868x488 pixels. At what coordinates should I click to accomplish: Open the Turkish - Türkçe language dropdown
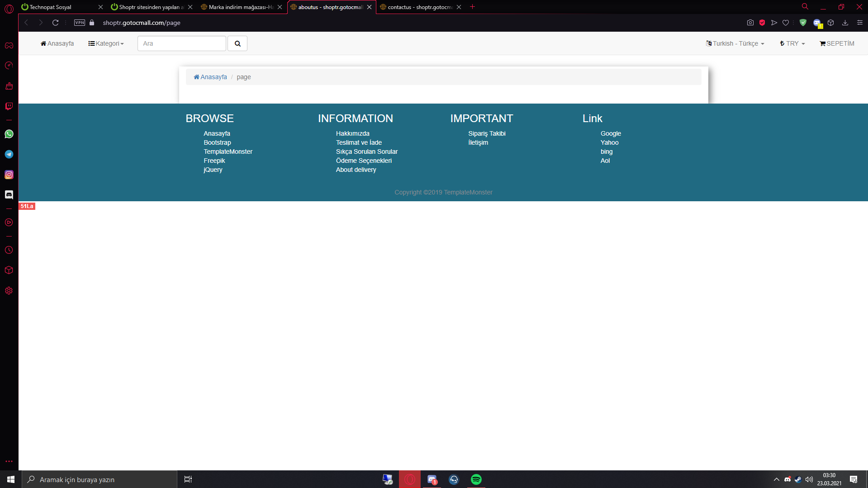pyautogui.click(x=735, y=43)
